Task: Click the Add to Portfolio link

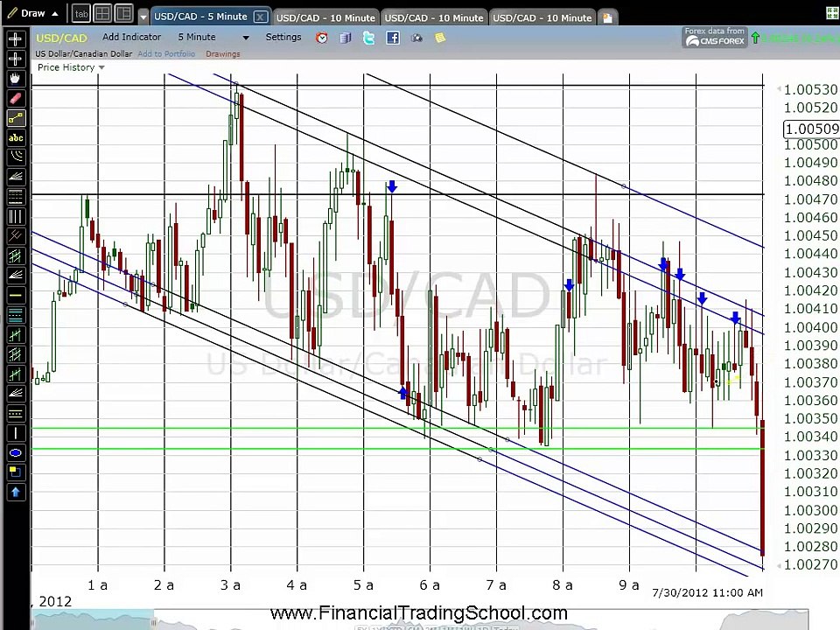Action: click(x=166, y=54)
